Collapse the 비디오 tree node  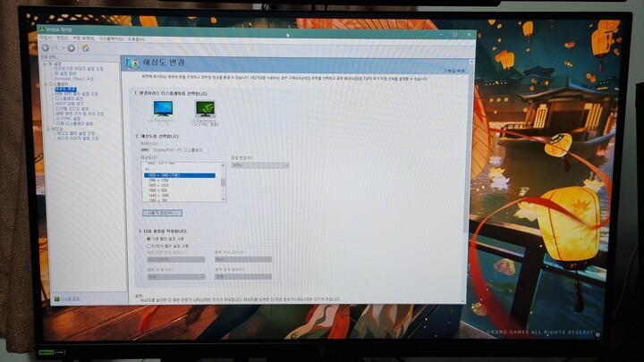click(x=44, y=129)
